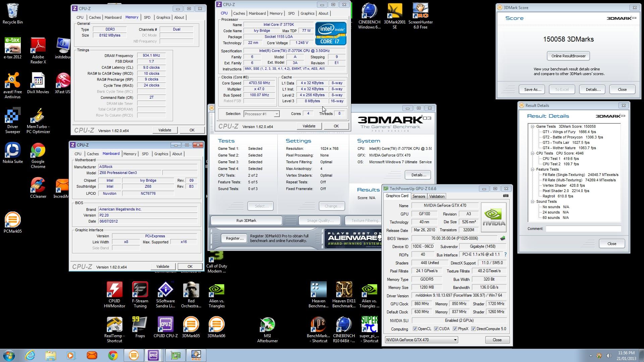Collapse Sound Tests tree node
This screenshot has height=362, width=644.
pyautogui.click(x=532, y=201)
